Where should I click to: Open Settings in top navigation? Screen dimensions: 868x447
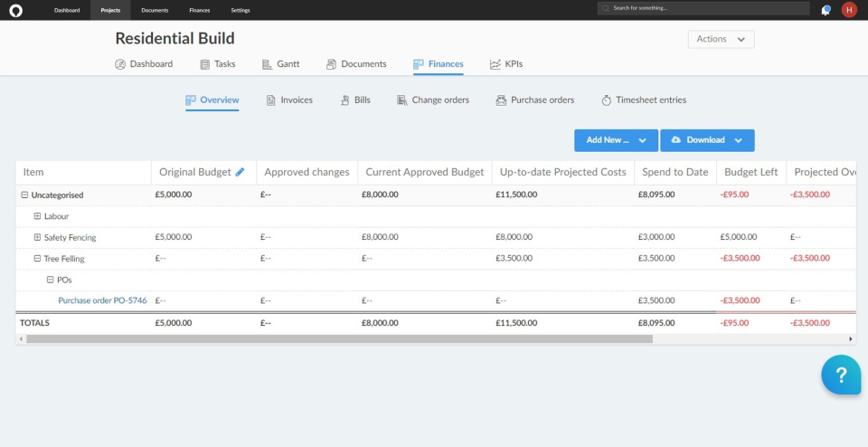click(241, 10)
